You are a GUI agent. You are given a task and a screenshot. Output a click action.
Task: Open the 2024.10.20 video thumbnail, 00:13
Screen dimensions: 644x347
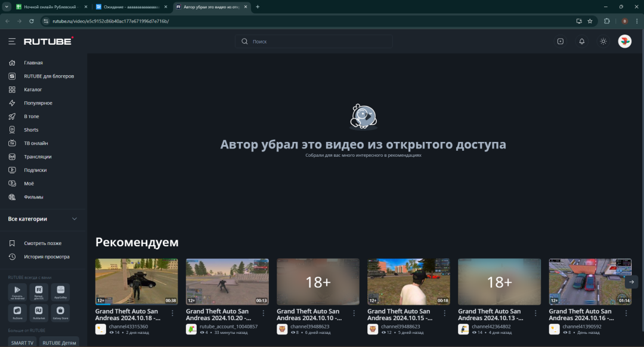(x=227, y=281)
